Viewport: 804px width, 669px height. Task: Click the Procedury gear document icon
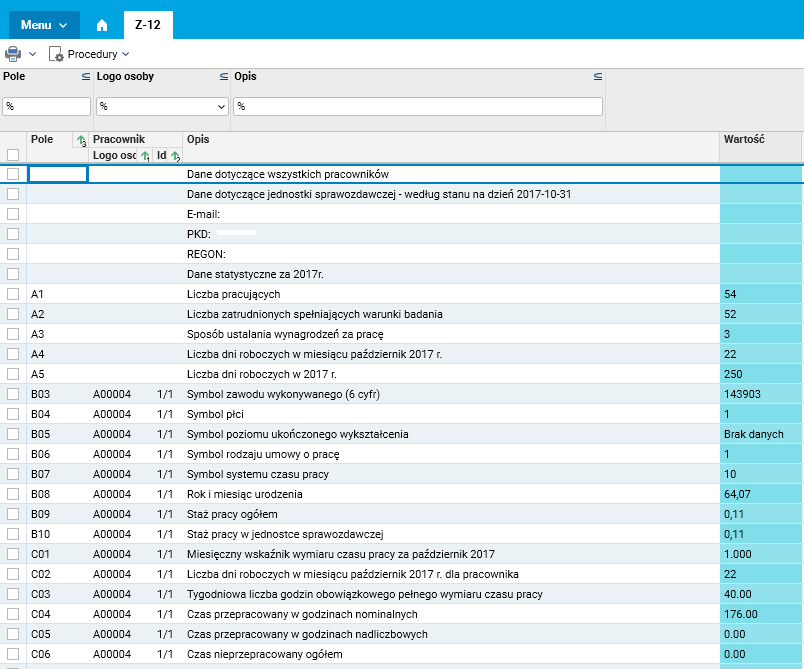(x=56, y=54)
